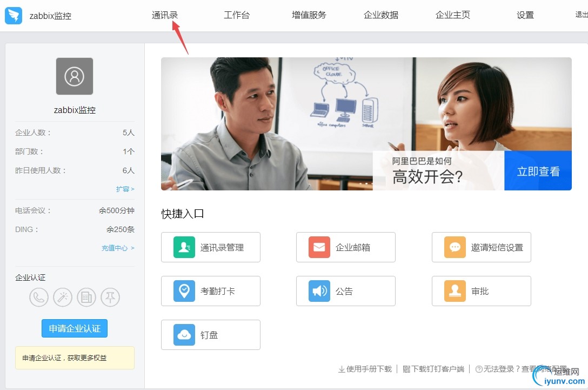The width and height of the screenshot is (588, 390).
Task: Open the 企业邮箱 shortcut label
Action: (353, 247)
